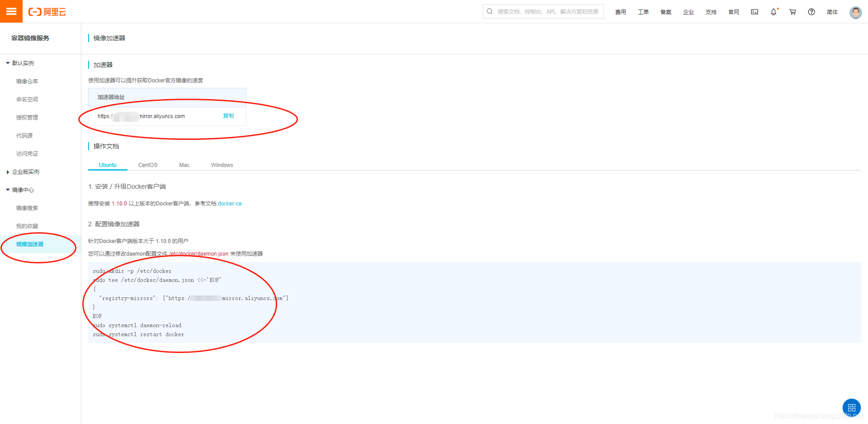
Task: Select the Ubuntu tab
Action: click(108, 165)
